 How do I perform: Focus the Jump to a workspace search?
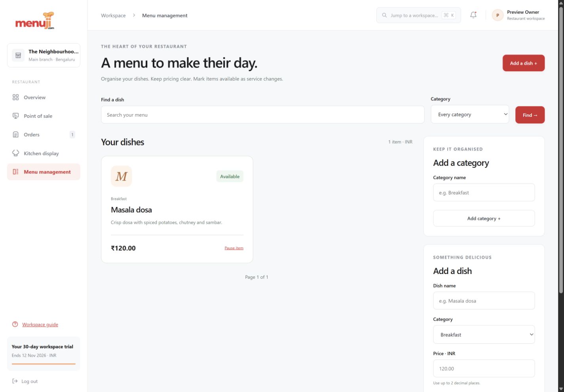click(419, 15)
